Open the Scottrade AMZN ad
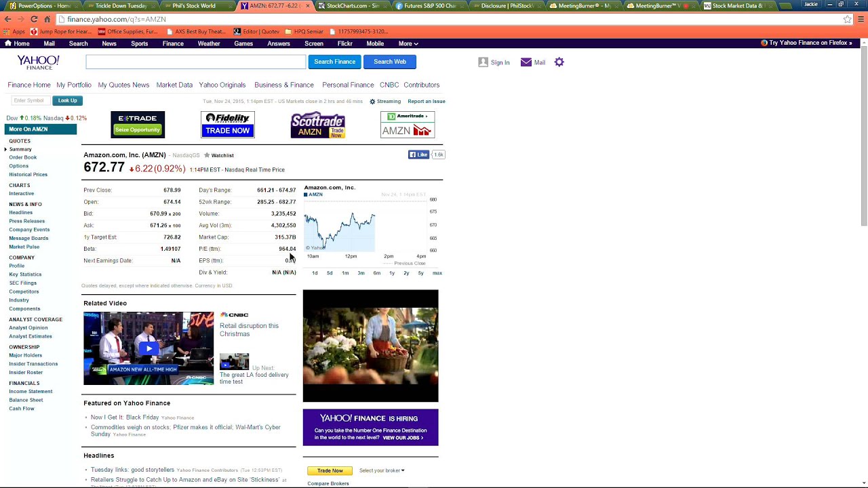 coord(317,125)
